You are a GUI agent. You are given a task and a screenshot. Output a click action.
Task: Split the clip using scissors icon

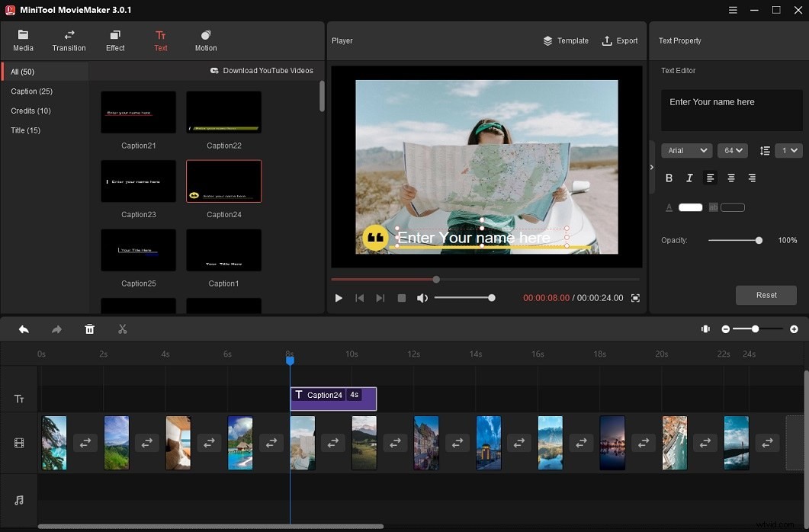click(122, 328)
